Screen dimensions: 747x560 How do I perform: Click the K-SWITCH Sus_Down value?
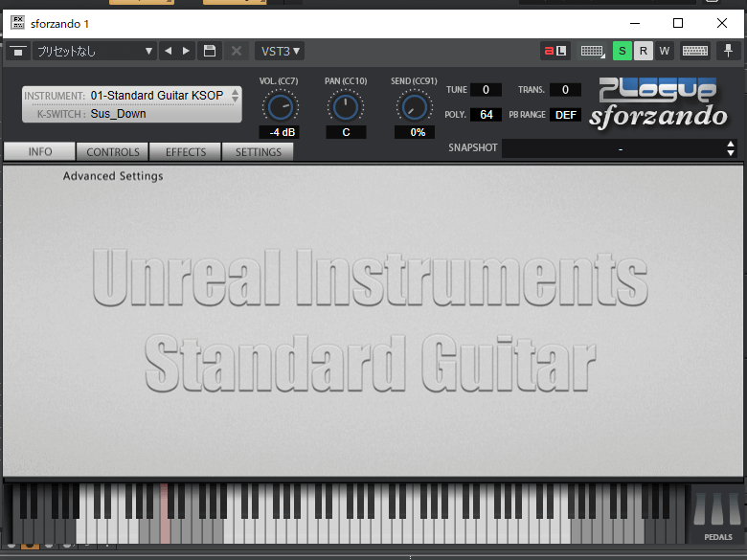[x=118, y=114]
